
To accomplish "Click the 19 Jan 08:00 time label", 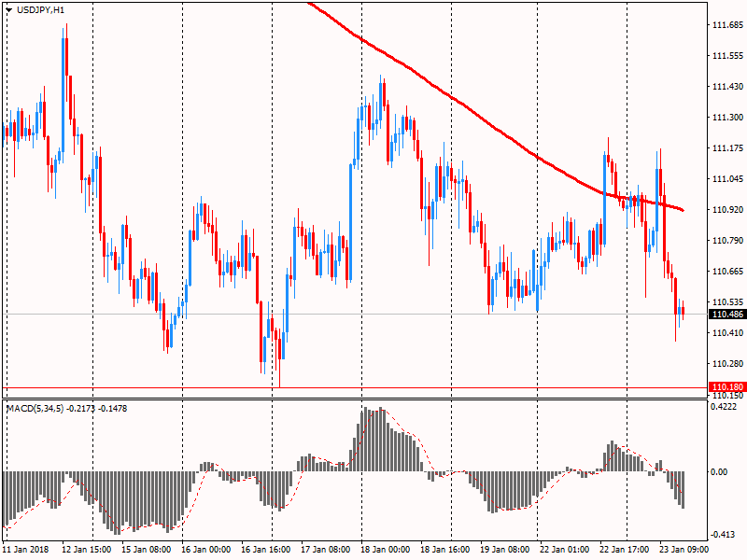I will [x=504, y=549].
